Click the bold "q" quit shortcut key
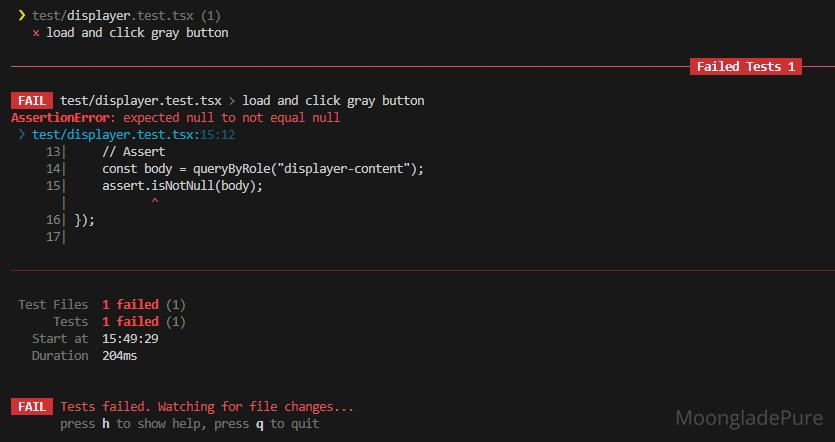 click(x=260, y=424)
